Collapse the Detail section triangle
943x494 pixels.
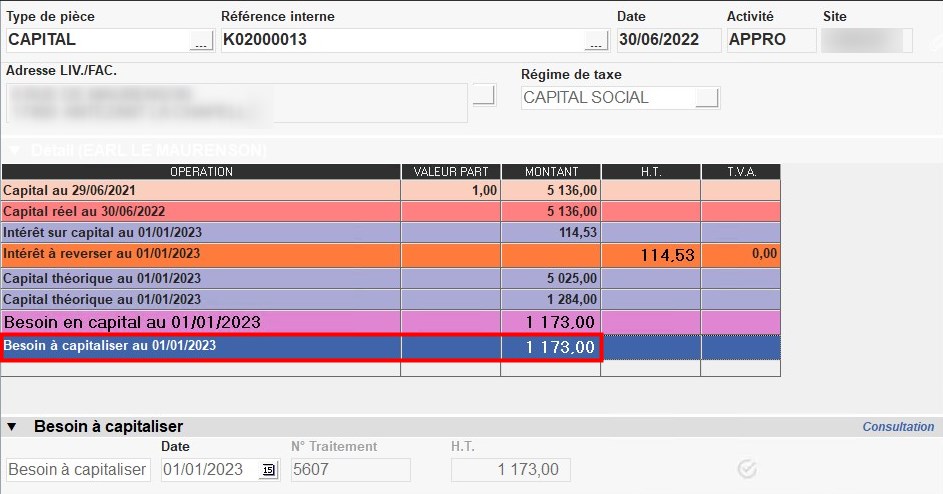click(x=14, y=150)
